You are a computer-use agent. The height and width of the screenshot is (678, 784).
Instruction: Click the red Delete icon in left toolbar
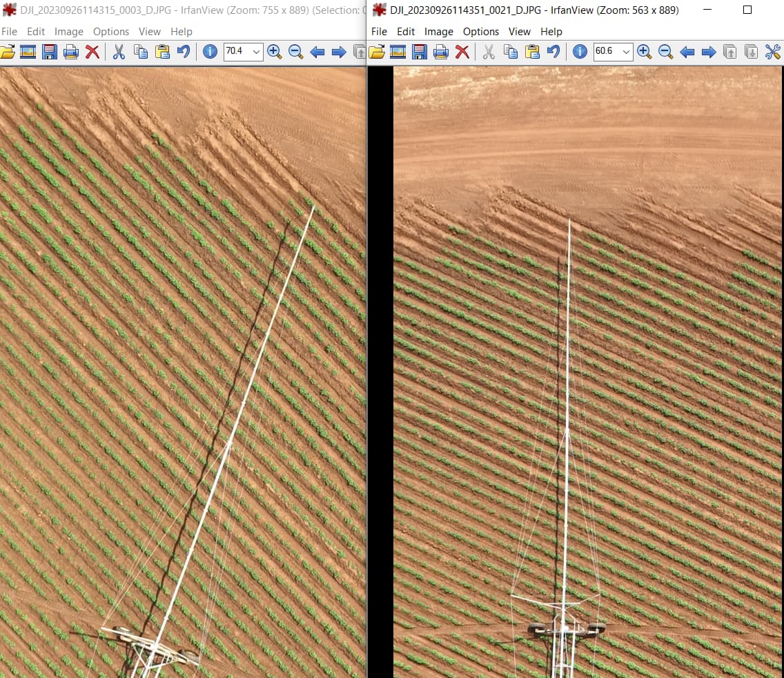93,52
